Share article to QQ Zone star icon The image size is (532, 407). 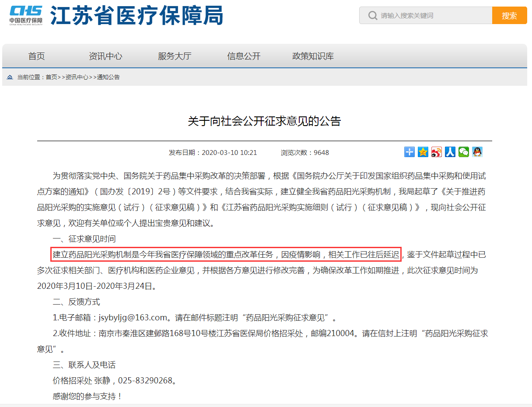pos(423,152)
